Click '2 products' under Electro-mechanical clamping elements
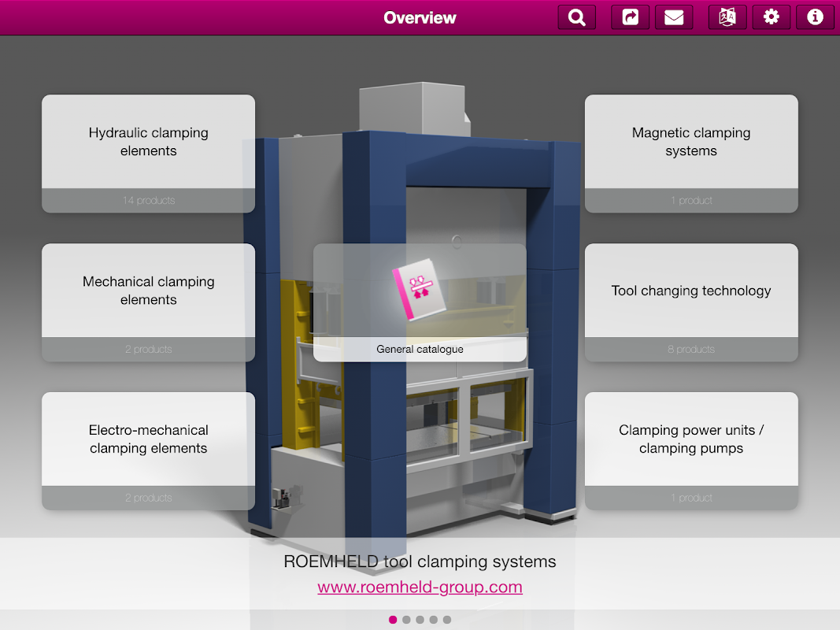The image size is (840, 630). click(148, 498)
